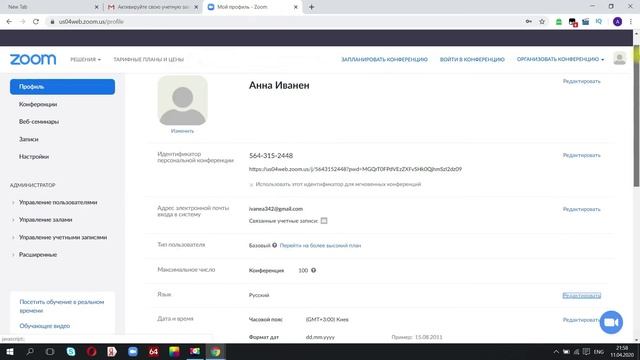640x360 pixels.
Task: Open Chrome from the taskbar
Action: [216, 351]
